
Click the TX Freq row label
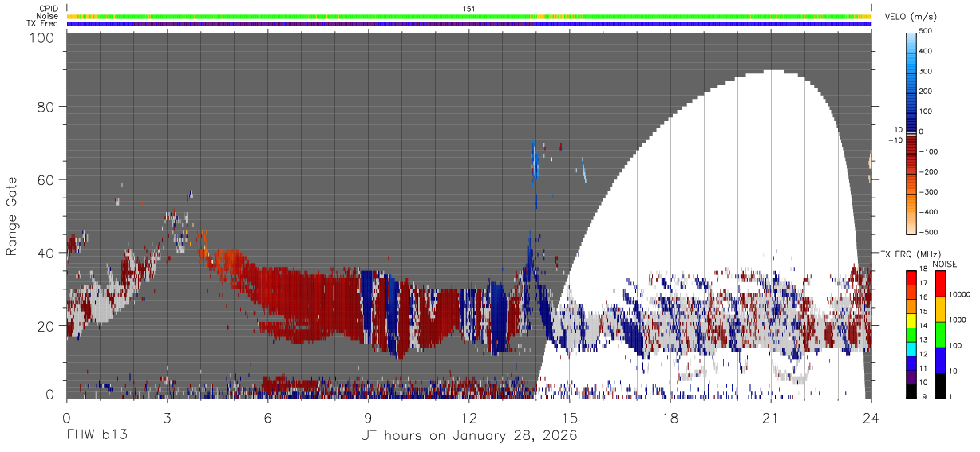[43, 23]
